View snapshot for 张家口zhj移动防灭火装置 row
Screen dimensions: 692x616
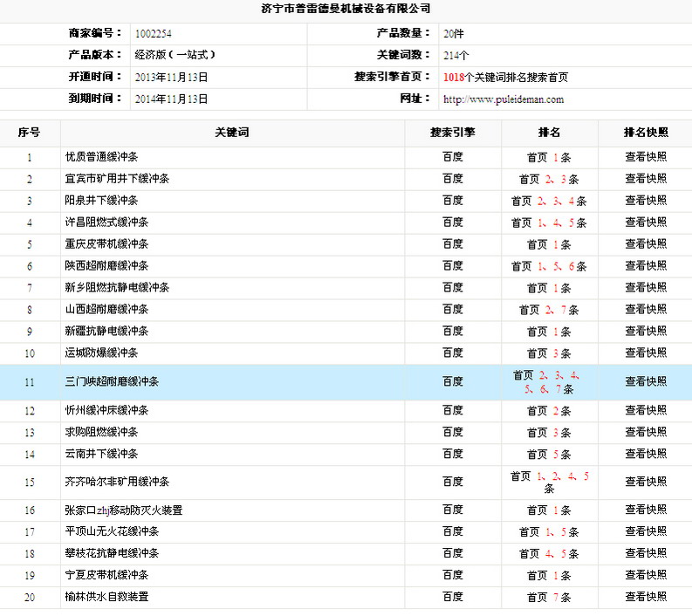[x=646, y=510]
